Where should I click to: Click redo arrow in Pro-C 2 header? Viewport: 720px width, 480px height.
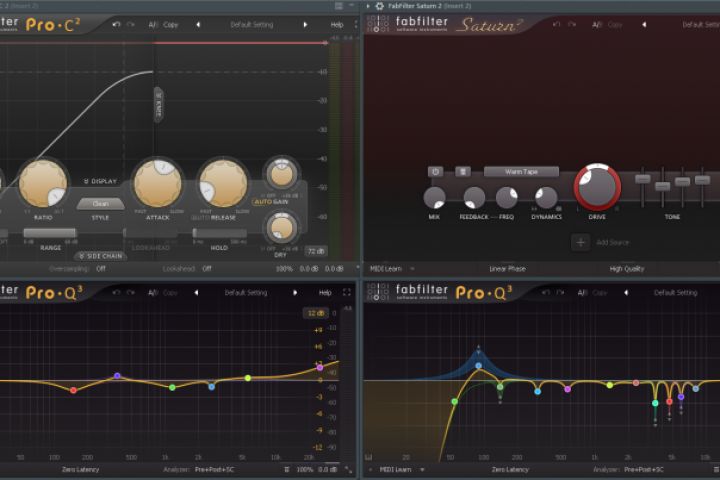pos(131,24)
